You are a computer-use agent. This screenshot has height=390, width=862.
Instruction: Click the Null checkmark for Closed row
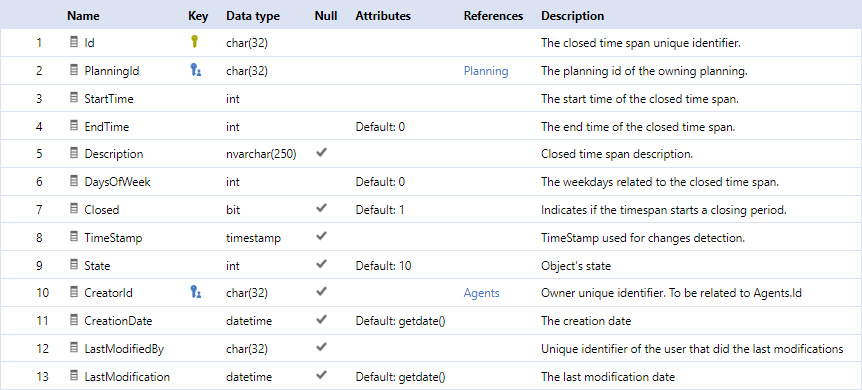point(322,208)
